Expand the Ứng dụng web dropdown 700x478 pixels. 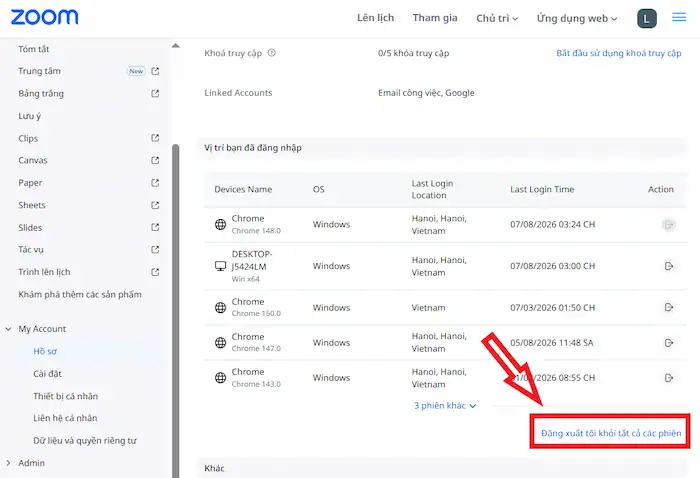pos(577,18)
